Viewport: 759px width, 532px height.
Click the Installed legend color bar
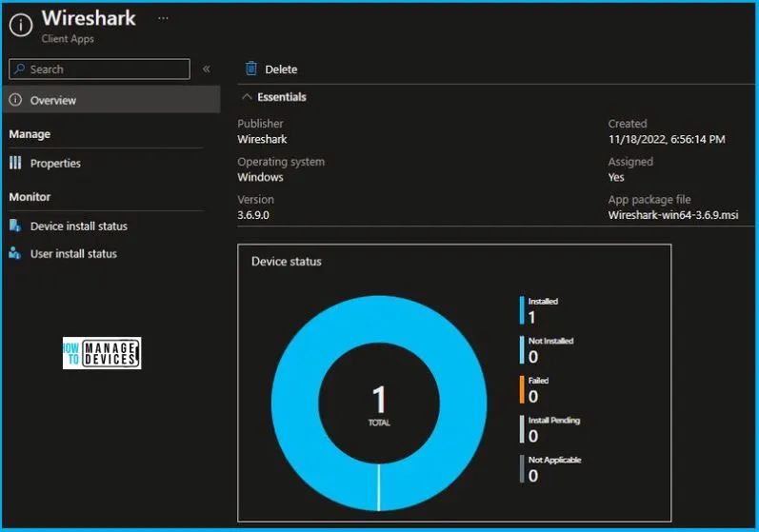point(522,310)
